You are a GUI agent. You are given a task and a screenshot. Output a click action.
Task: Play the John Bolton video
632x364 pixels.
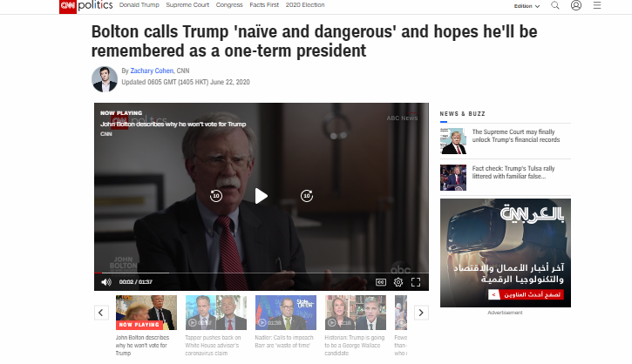point(262,196)
